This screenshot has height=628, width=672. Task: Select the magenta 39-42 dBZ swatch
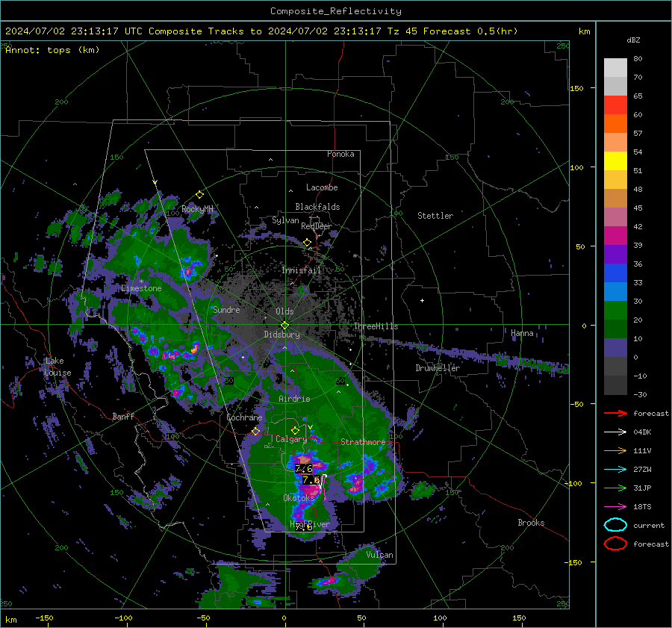(615, 236)
